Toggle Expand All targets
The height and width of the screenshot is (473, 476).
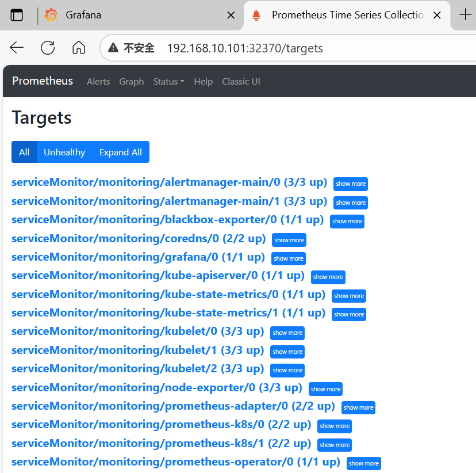pos(121,152)
